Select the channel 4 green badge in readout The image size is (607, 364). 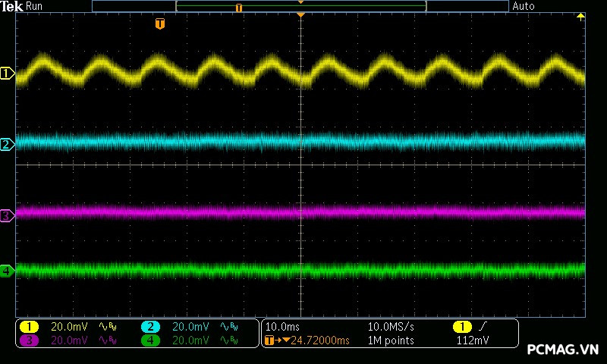point(150,340)
